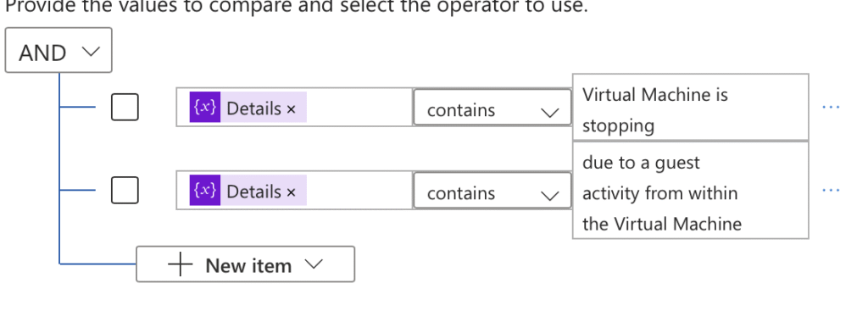Open the ellipsis menu for the first condition

tap(831, 106)
